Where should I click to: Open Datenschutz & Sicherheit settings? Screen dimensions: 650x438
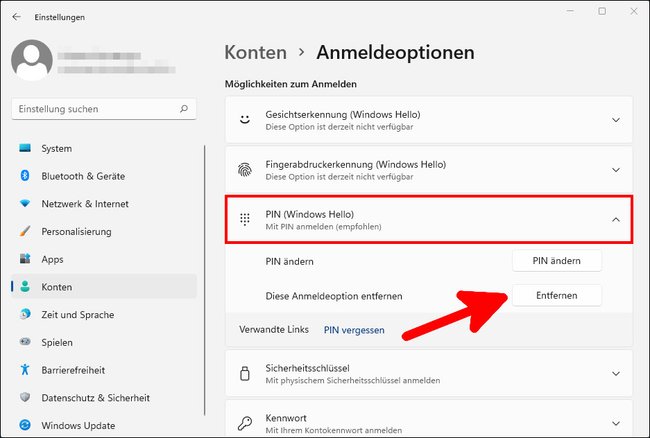point(104,397)
